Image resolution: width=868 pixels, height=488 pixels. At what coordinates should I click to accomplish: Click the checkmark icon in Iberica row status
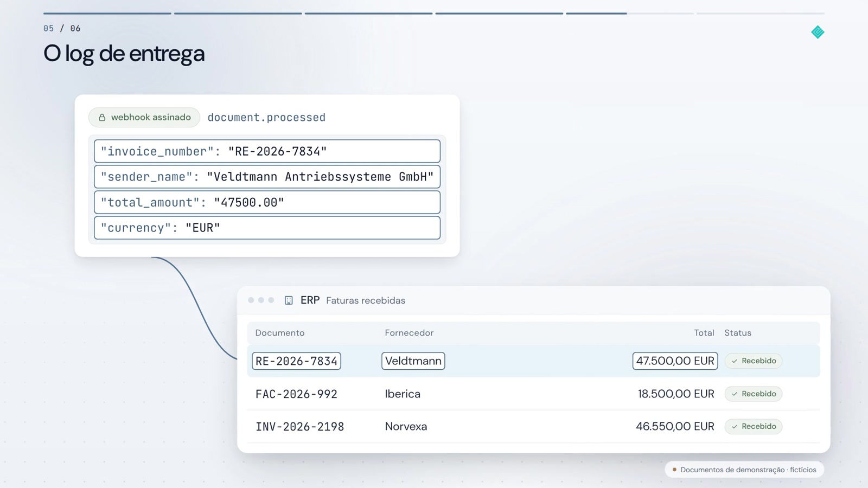click(735, 394)
